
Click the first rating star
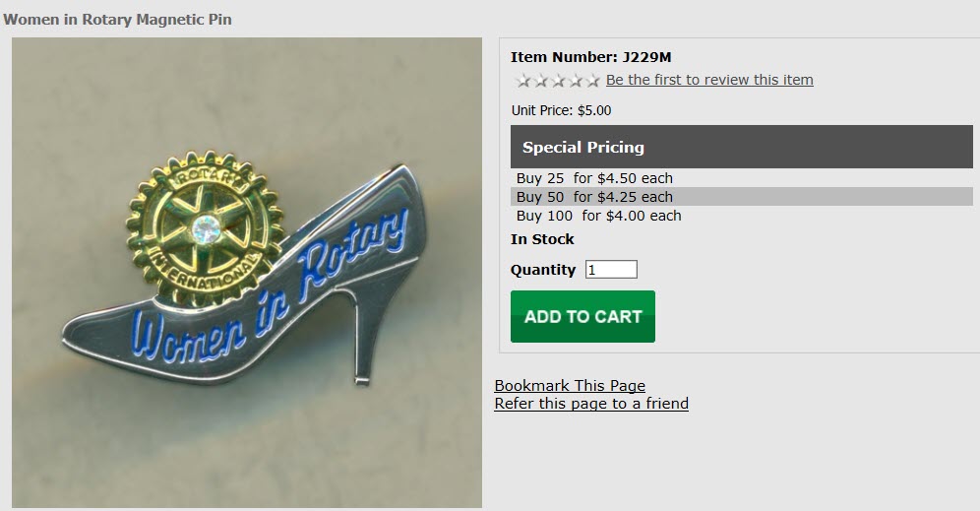click(x=522, y=81)
